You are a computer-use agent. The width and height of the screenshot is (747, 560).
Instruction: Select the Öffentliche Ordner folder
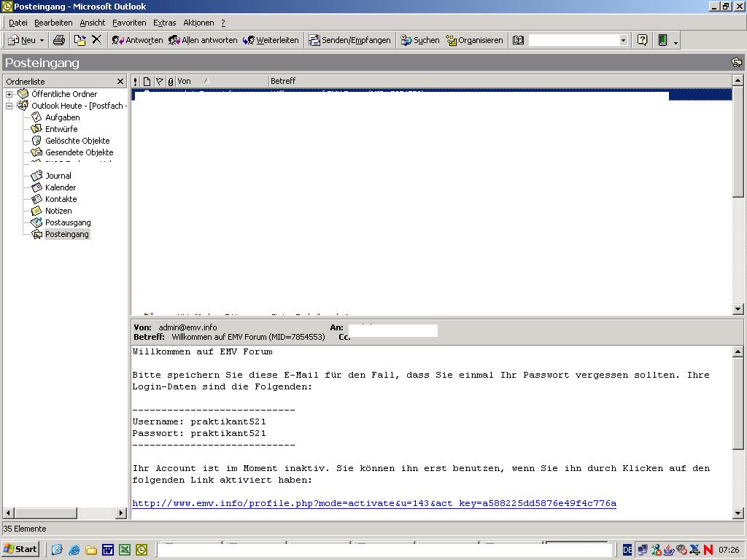tap(64, 94)
